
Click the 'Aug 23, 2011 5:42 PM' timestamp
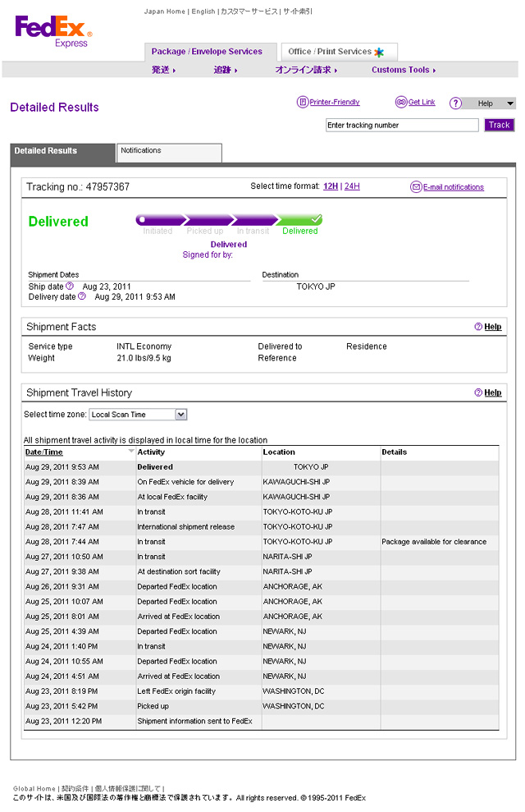tap(62, 706)
